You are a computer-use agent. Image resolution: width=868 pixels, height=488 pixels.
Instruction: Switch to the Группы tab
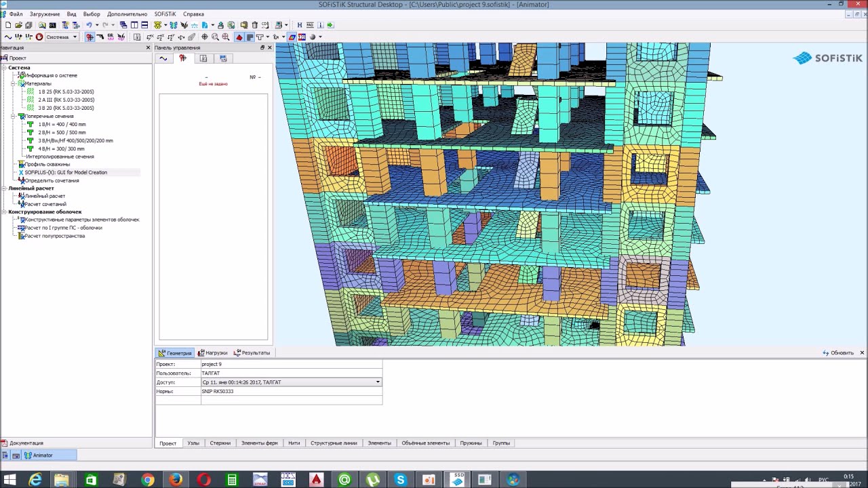[501, 443]
